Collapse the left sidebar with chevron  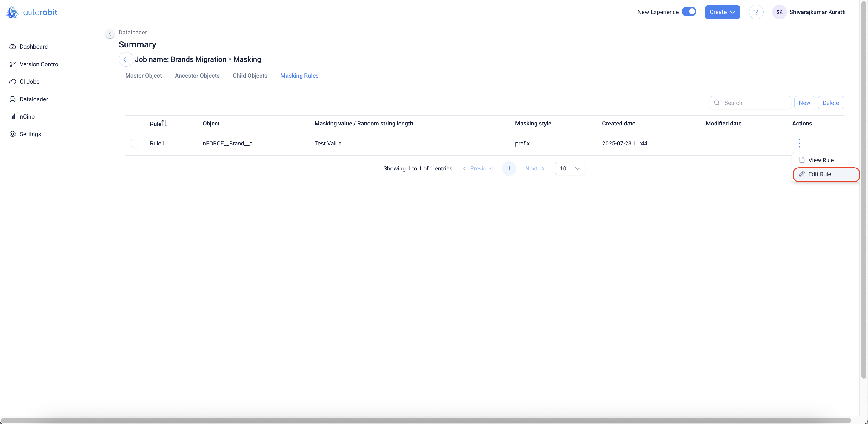click(x=110, y=34)
